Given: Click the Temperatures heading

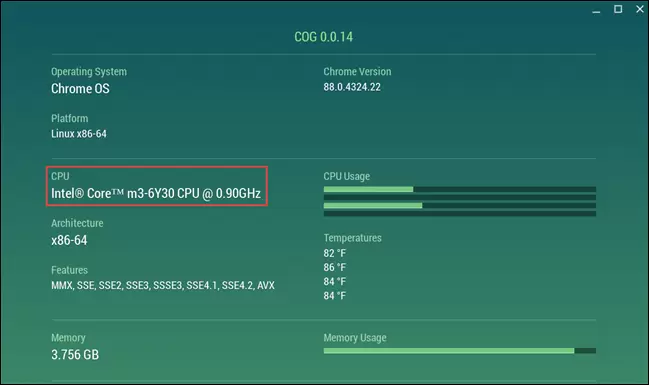Looking at the screenshot, I should pos(353,238).
